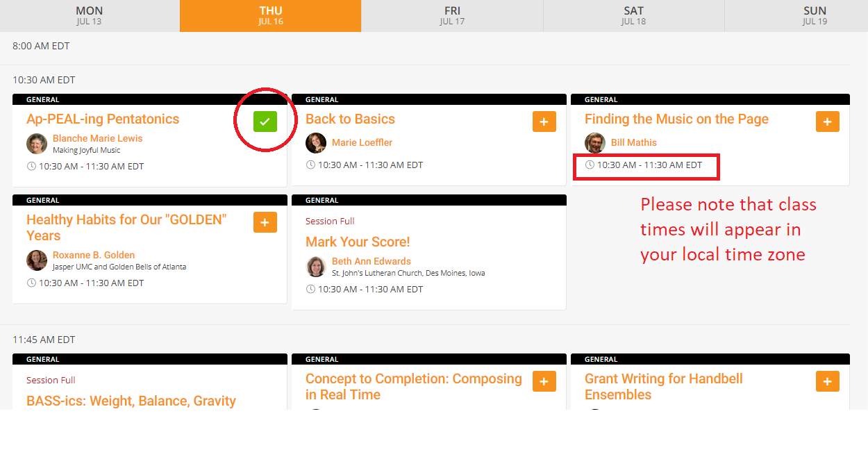Image resolution: width=868 pixels, height=450 pixels.
Task: Open the Ap-PEAL-ing Pentatonics session title
Action: 103,119
